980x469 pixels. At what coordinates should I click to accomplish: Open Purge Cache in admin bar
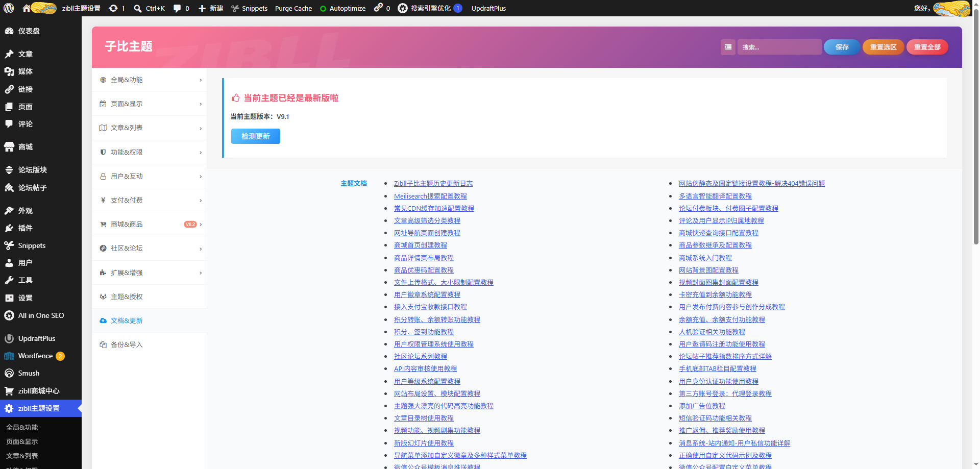click(x=293, y=8)
